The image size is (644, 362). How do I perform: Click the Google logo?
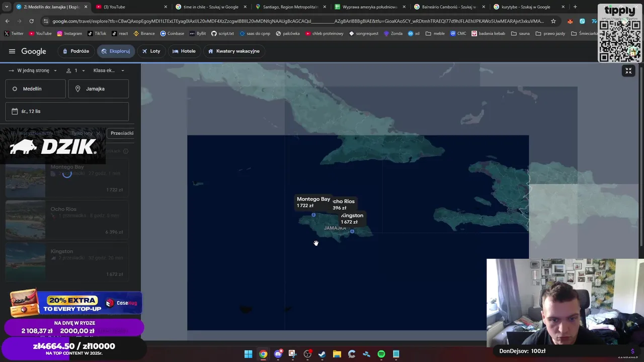(34, 51)
